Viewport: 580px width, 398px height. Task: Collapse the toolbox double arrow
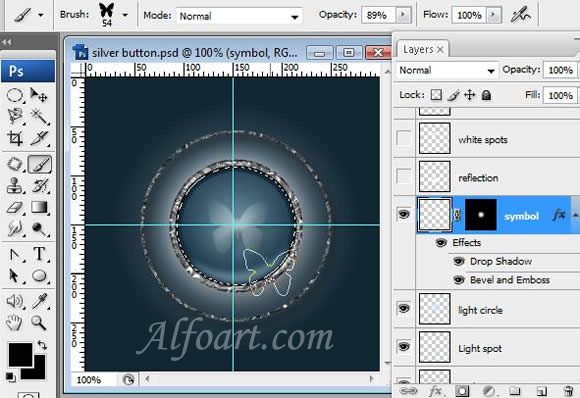pos(7,42)
